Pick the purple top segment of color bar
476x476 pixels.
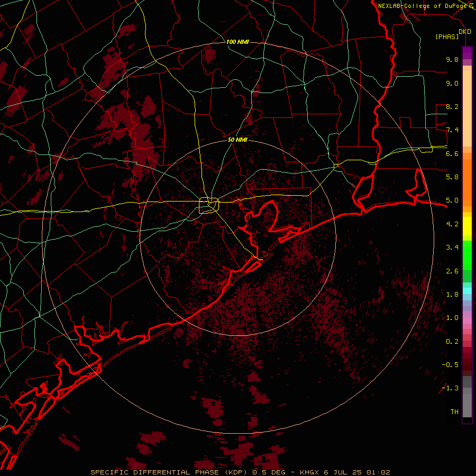467,53
